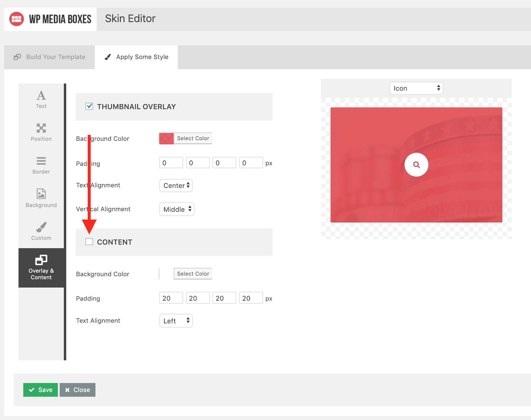
Task: Expand overlay Text Alignment Center dropdown
Action: click(x=176, y=186)
